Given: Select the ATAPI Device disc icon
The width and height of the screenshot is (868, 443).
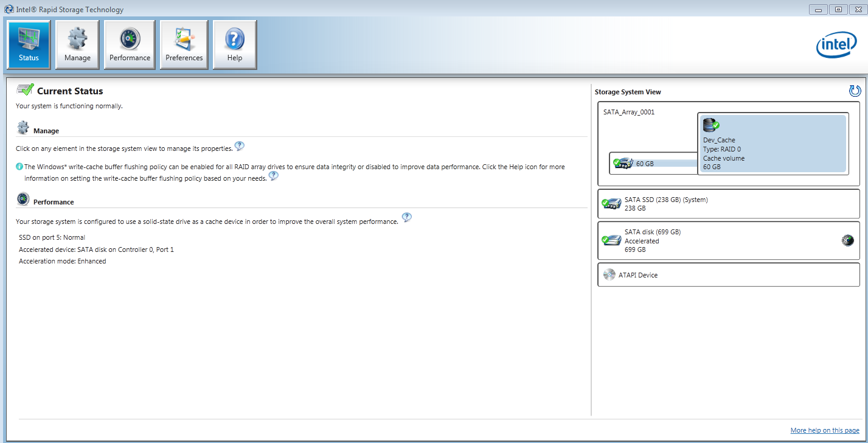Looking at the screenshot, I should click(609, 274).
